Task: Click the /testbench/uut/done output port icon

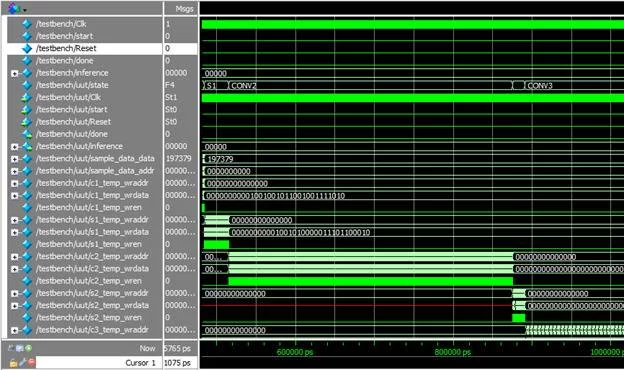Action: click(27, 134)
